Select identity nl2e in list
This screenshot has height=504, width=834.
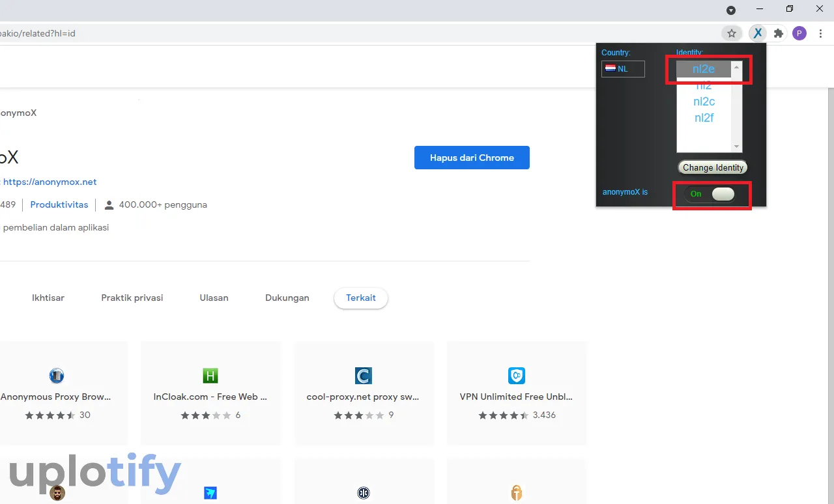click(x=704, y=69)
